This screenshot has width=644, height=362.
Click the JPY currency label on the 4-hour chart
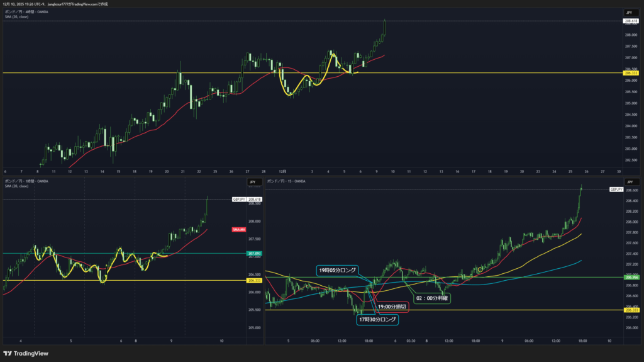630,13
